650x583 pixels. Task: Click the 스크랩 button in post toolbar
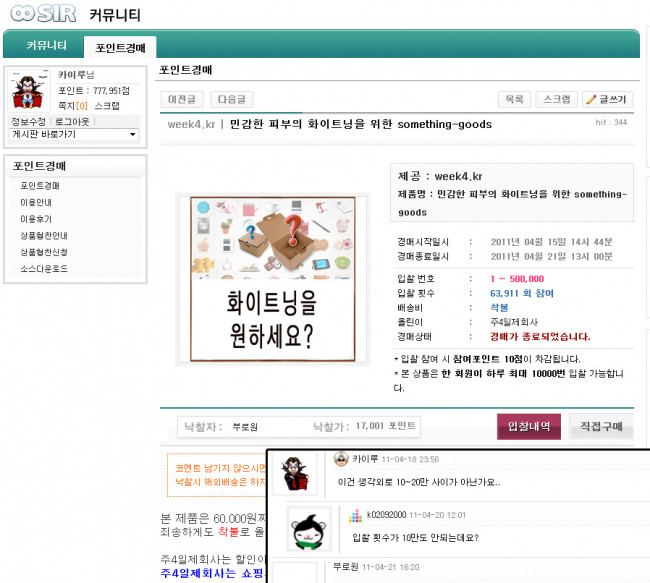(556, 100)
